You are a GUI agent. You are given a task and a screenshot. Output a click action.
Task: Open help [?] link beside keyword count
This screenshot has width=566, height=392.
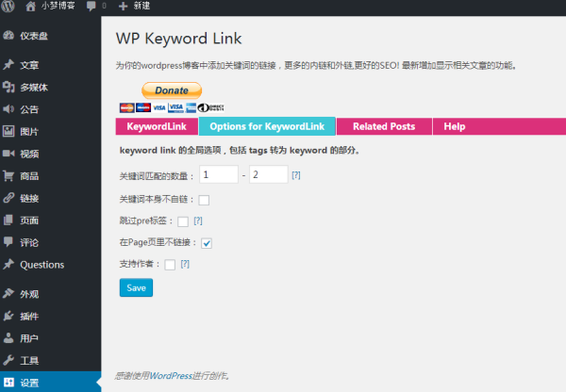point(296,175)
